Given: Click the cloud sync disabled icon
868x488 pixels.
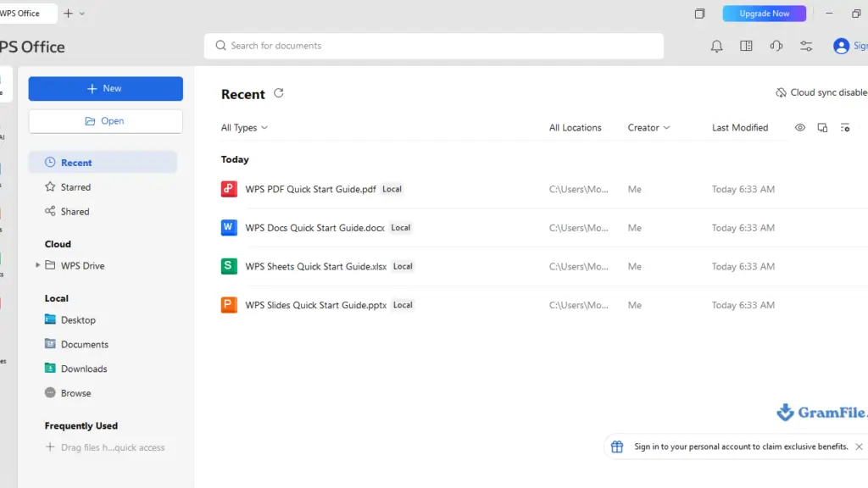Looking at the screenshot, I should click(x=781, y=92).
